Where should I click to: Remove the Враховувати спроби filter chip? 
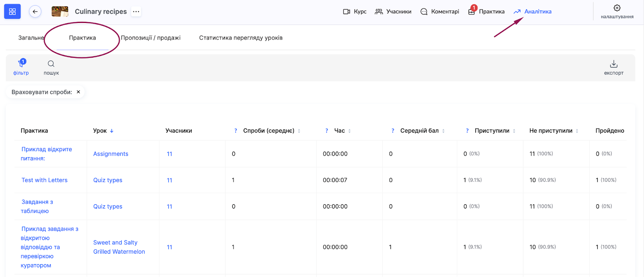[x=78, y=92]
